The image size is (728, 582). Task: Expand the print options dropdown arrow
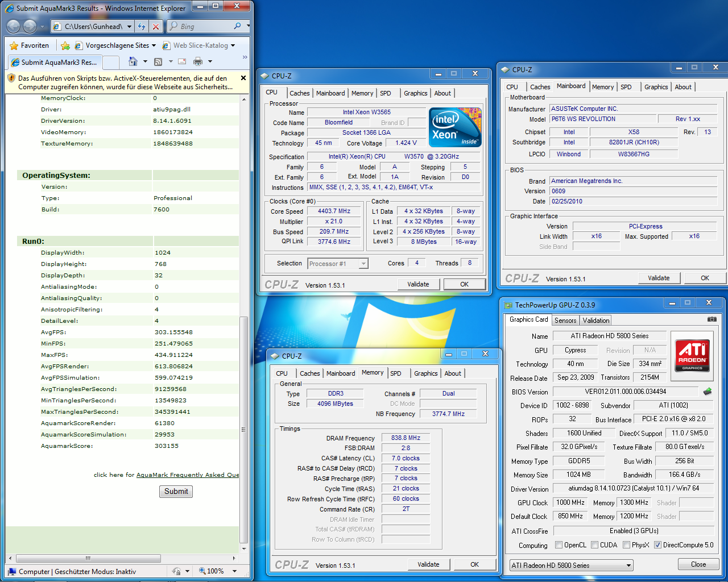pyautogui.click(x=210, y=61)
